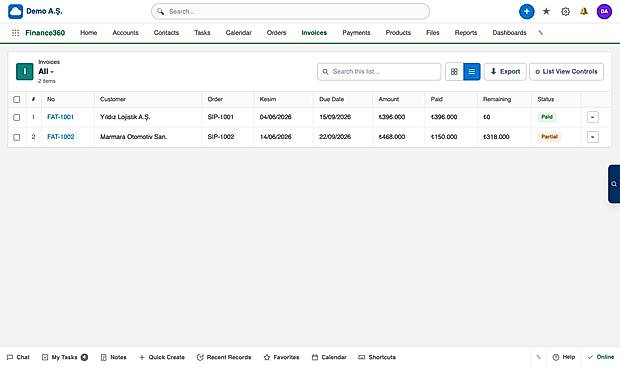Open Help in the bottom bar
This screenshot has width=620, height=368.
click(x=564, y=357)
